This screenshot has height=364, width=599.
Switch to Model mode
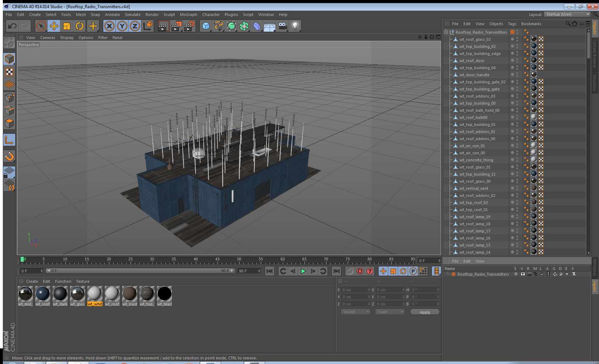point(9,59)
